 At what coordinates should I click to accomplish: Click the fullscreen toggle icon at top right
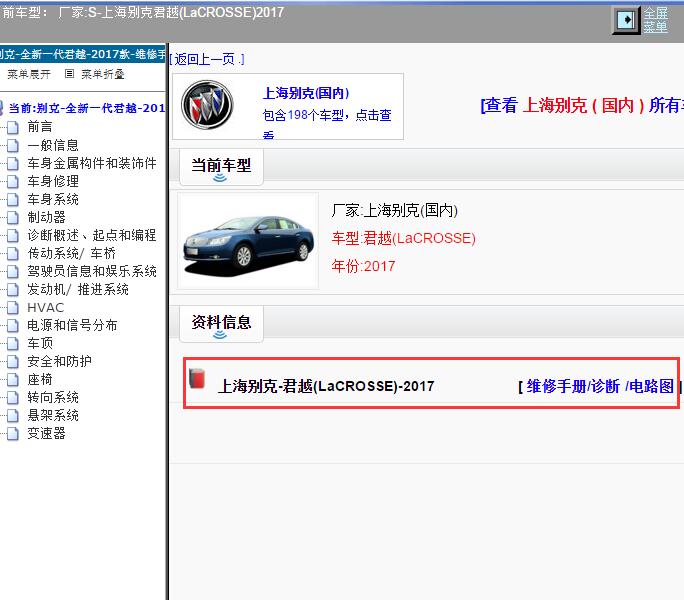point(626,20)
